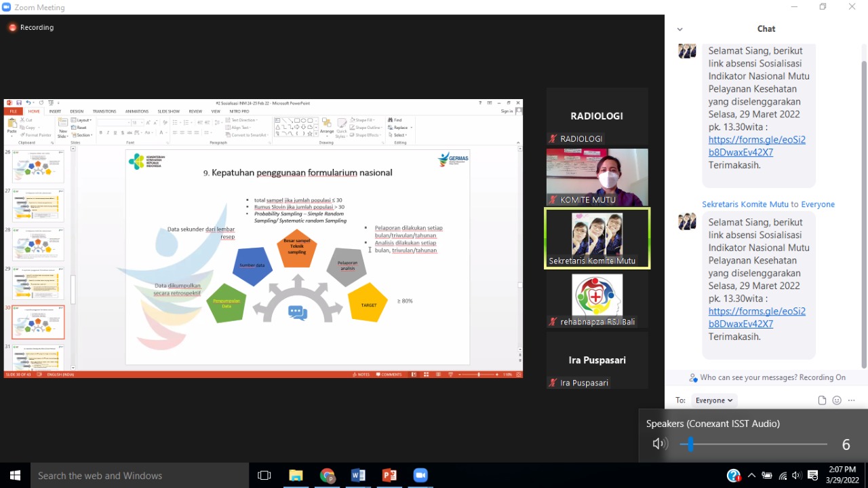Click Who can see your messages
This screenshot has height=488, width=868.
pos(767,377)
